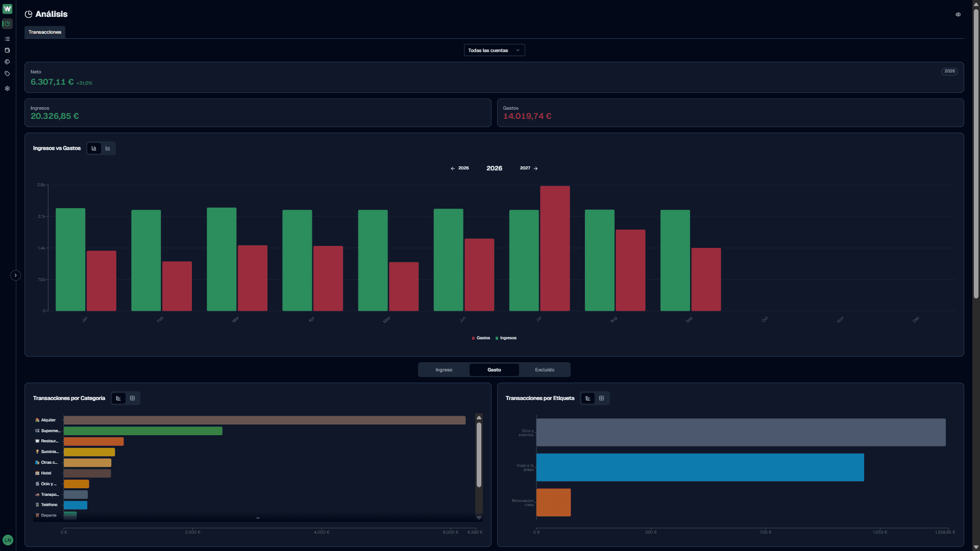Click the Viaje a la playa tag bar
This screenshot has height=551, width=980.
(700, 467)
